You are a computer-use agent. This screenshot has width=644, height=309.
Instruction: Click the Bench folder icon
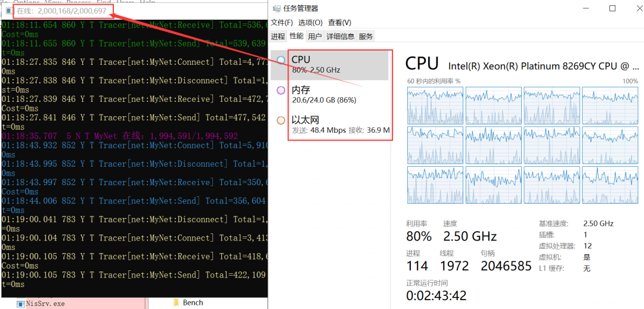pos(176,303)
